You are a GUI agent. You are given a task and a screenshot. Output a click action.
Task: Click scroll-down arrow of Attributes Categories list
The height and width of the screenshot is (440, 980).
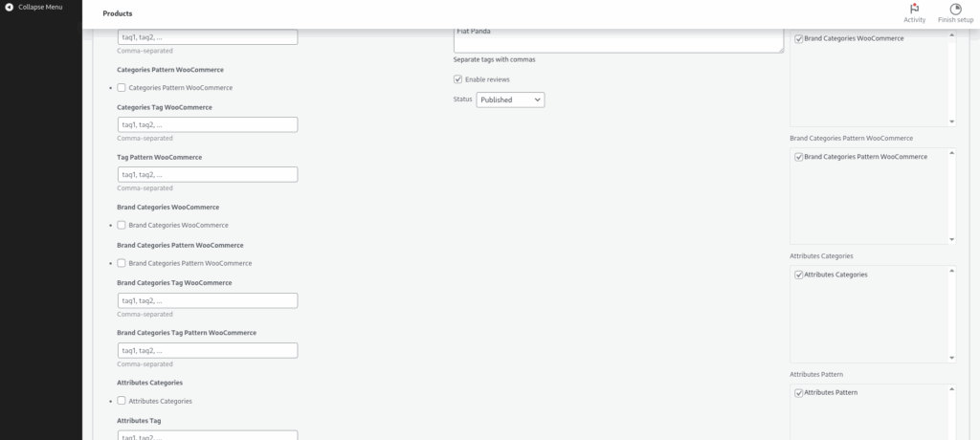(x=952, y=358)
